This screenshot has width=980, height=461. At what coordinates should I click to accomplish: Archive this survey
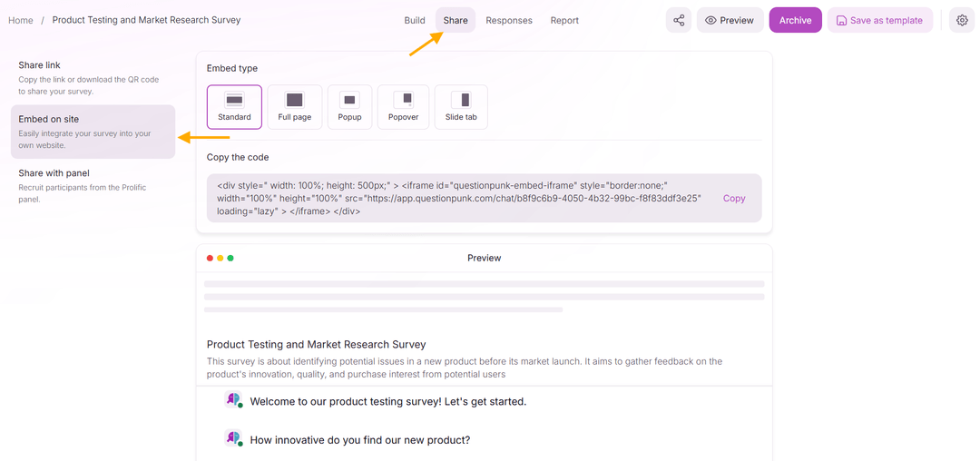pyautogui.click(x=795, y=20)
